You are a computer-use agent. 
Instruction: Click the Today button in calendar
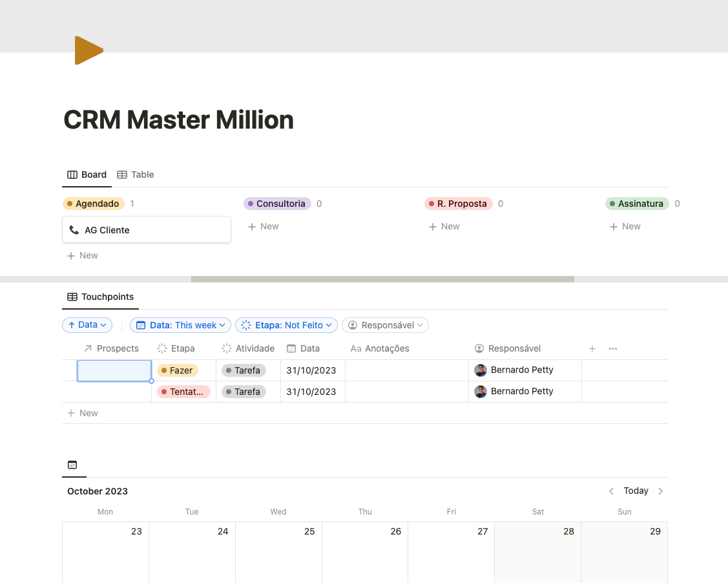[636, 491]
